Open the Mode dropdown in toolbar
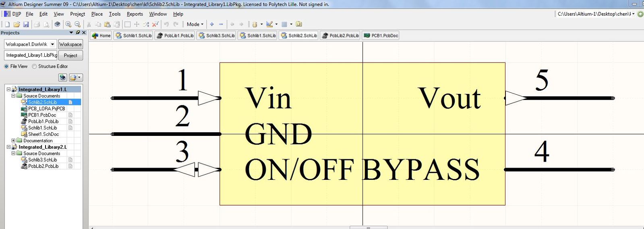Viewport: 644px width, 229px height. coord(195,25)
